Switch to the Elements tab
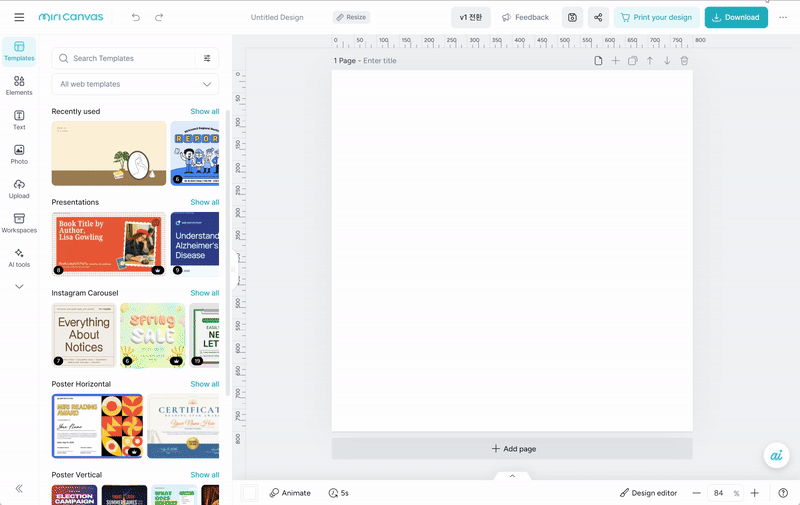 tap(19, 86)
